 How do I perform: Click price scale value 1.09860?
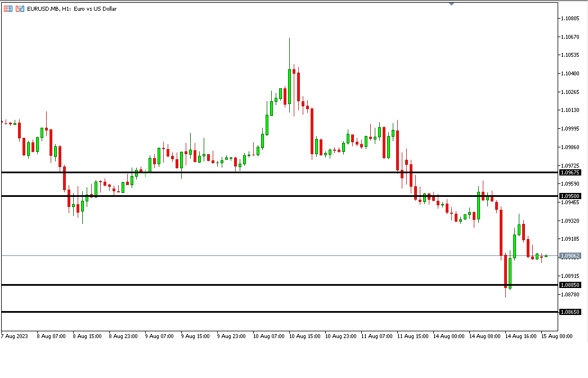[570, 147]
